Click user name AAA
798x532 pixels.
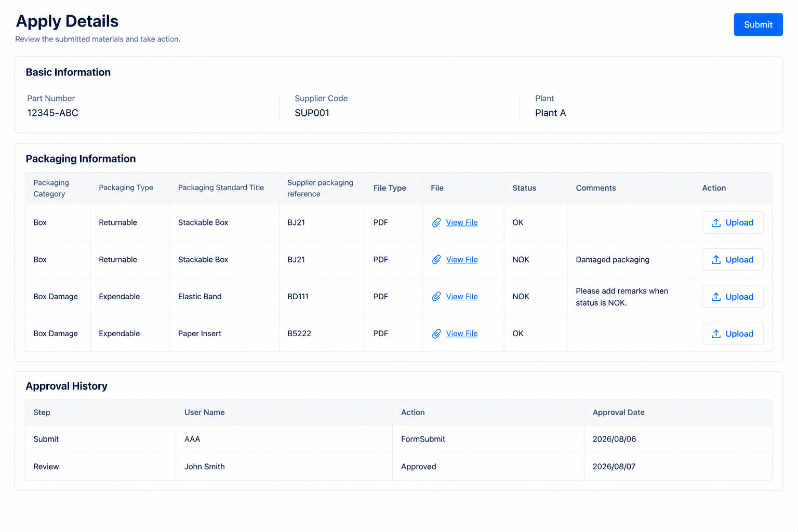click(x=192, y=439)
